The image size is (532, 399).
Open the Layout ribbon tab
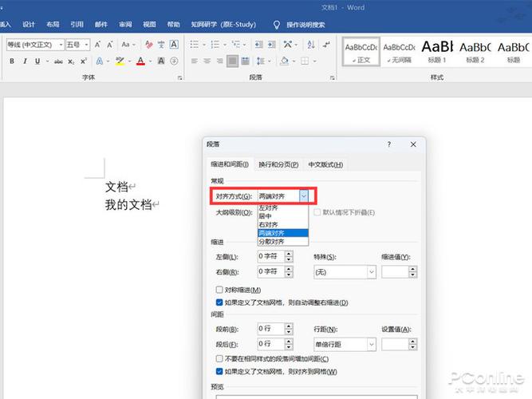53,25
